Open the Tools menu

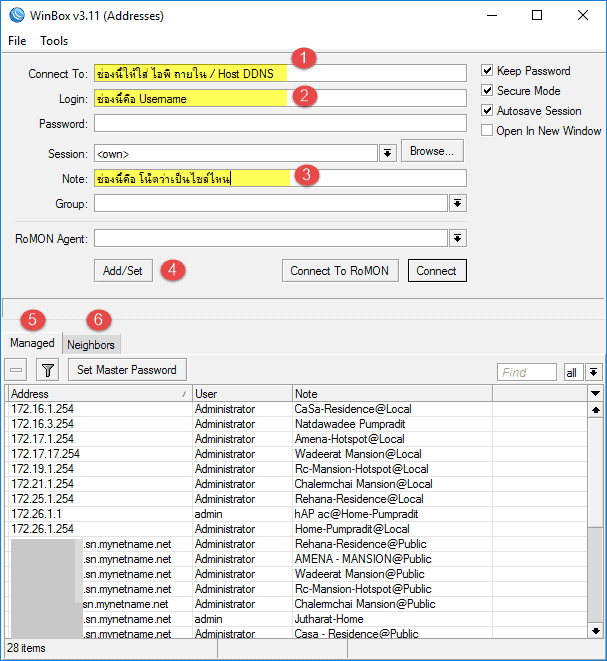54,41
